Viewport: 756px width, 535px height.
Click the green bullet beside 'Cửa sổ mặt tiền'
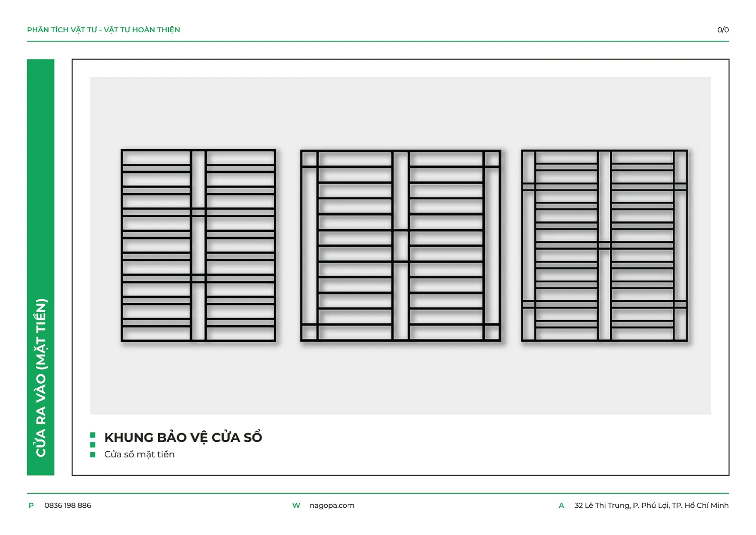point(93,455)
